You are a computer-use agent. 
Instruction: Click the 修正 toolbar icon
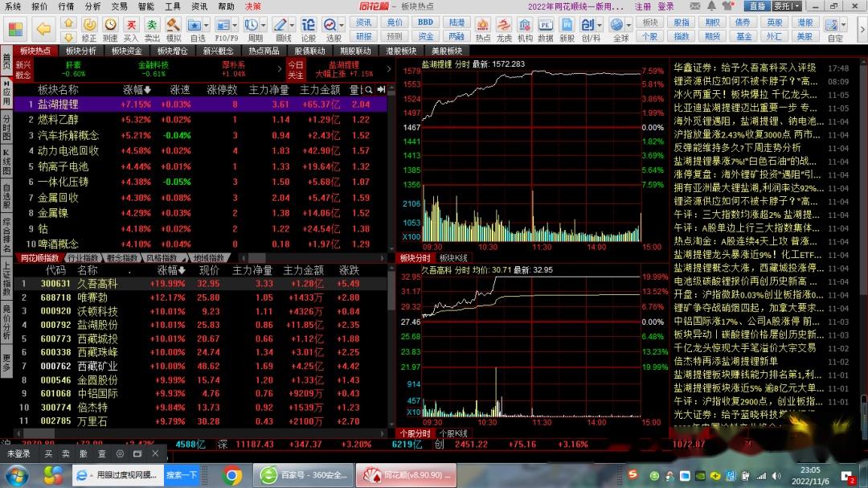[88, 30]
